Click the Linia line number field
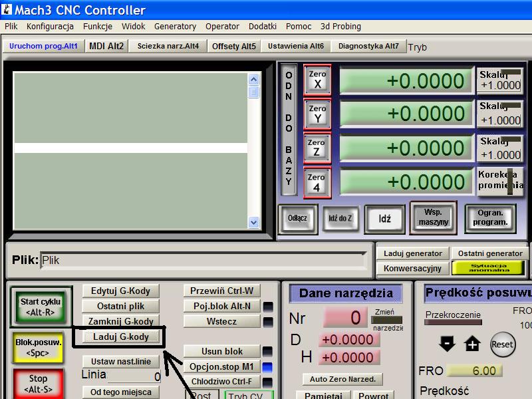The width and height of the screenshot is (532, 399). 134,376
